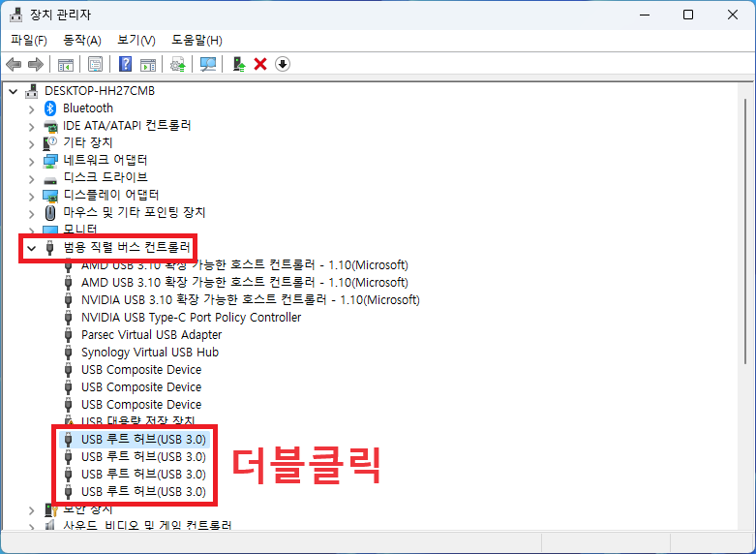Click the blue Help question-mark icon
The width and height of the screenshot is (756, 554).
pyautogui.click(x=126, y=64)
